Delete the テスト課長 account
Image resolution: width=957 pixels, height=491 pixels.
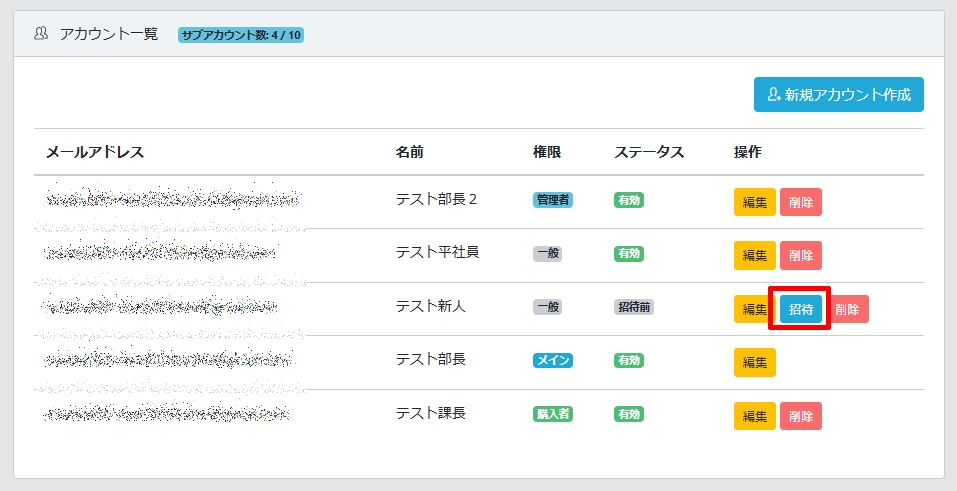(800, 416)
